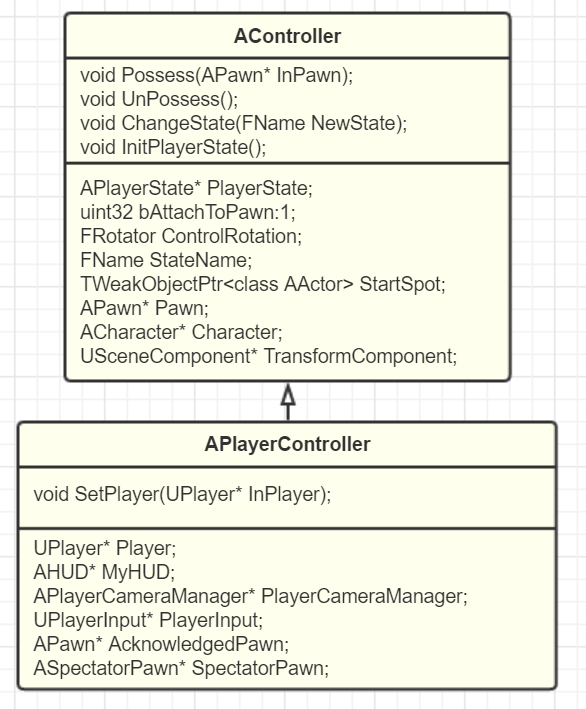Select the AController class title
The width and height of the screenshot is (586, 709).
(287, 36)
